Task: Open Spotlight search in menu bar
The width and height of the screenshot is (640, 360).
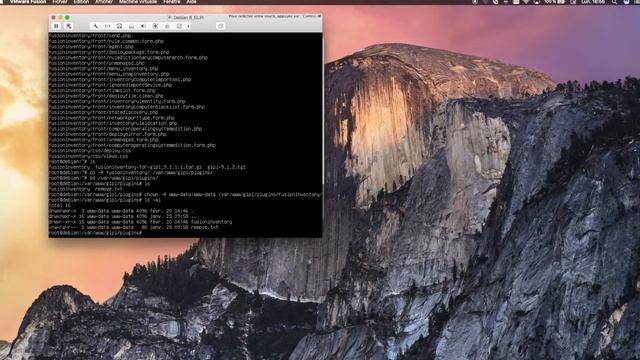Action: pos(614,2)
